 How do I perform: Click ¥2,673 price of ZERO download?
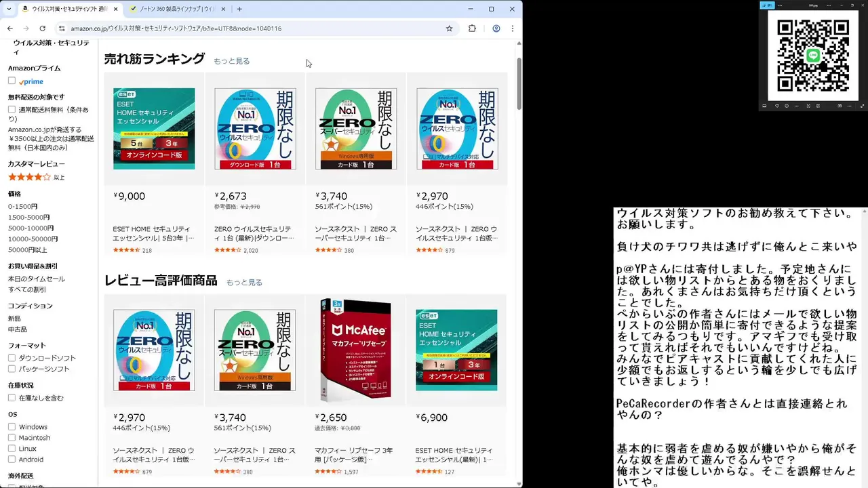pos(230,197)
